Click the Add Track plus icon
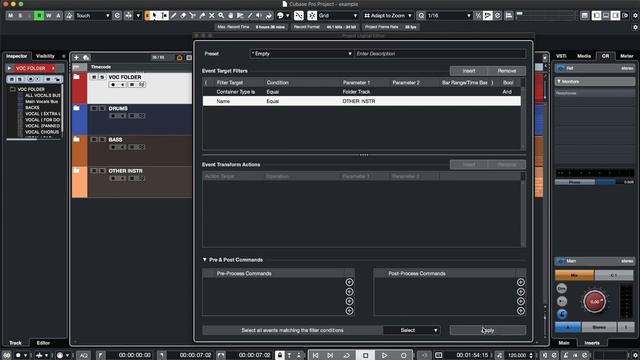 [76, 58]
